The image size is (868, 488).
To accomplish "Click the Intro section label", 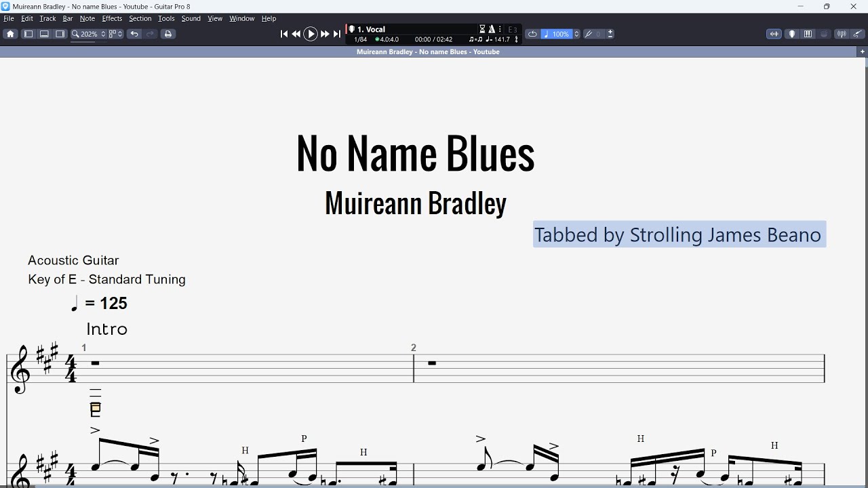I will 107,329.
